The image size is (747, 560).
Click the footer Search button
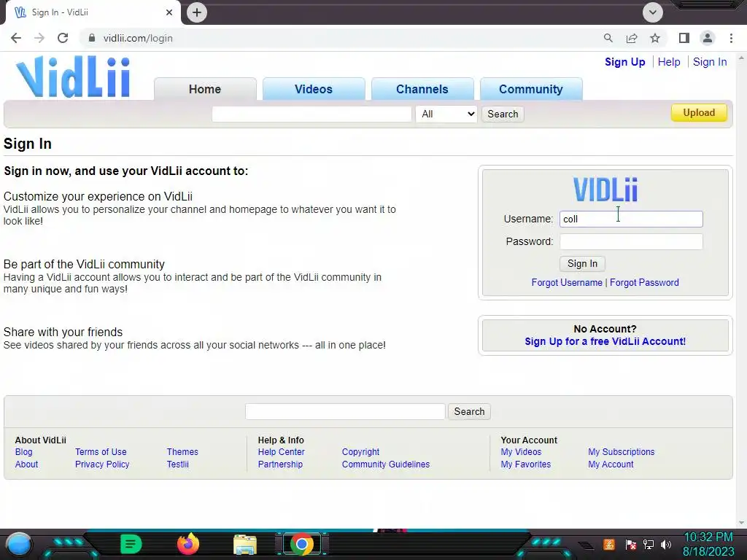[x=469, y=411]
